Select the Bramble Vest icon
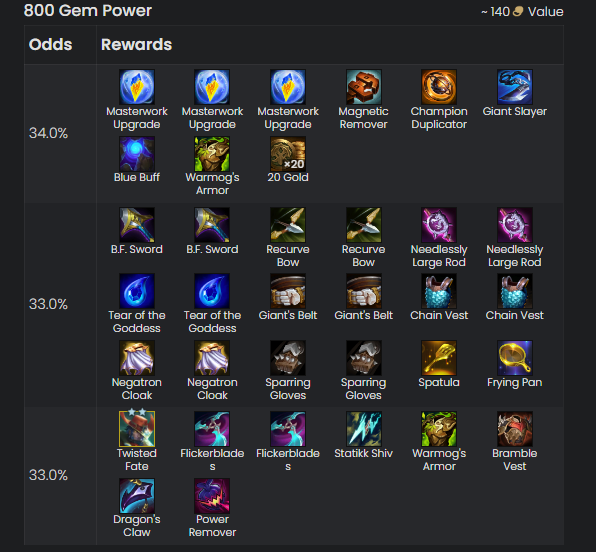This screenshot has width=596, height=552. click(515, 428)
